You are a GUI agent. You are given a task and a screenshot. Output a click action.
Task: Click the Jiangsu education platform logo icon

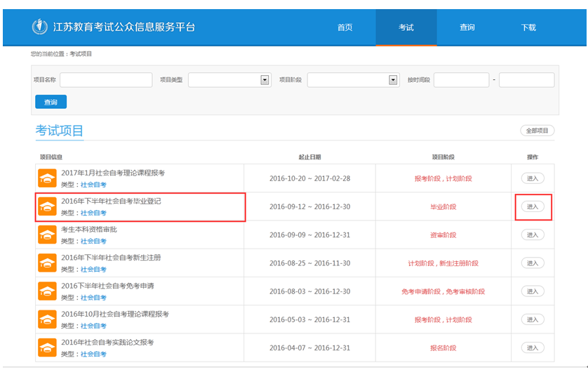click(x=40, y=27)
